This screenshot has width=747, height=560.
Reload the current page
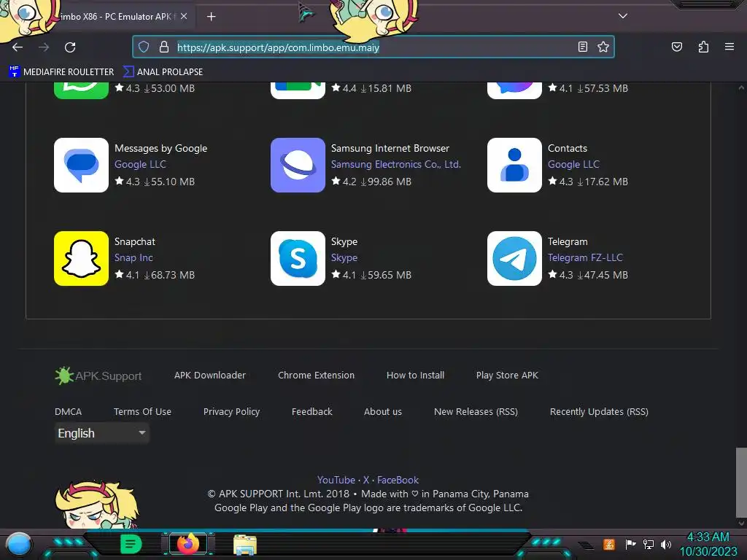point(70,47)
